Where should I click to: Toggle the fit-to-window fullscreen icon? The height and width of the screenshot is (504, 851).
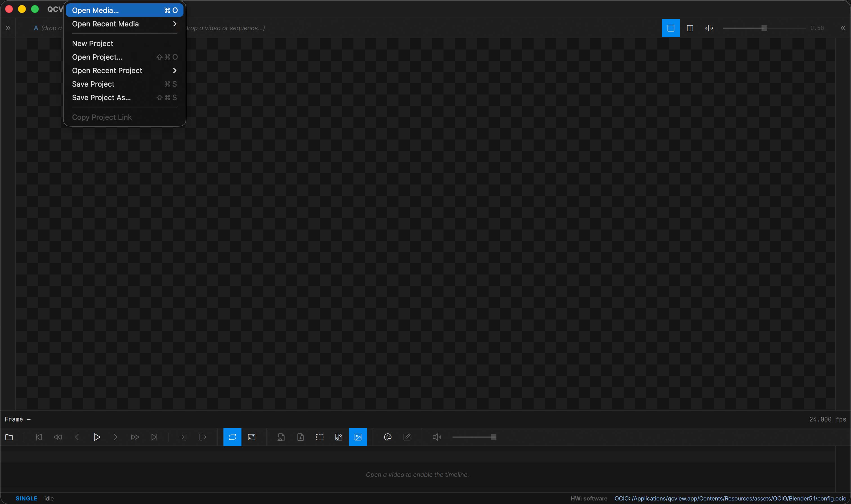click(252, 437)
